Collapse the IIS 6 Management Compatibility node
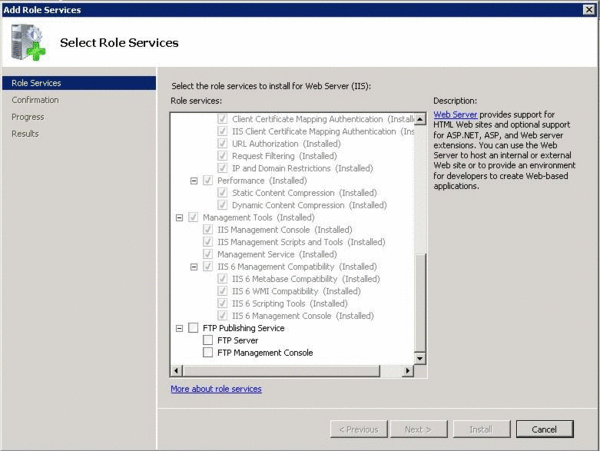Viewport: 600px width, 451px height. click(x=194, y=267)
